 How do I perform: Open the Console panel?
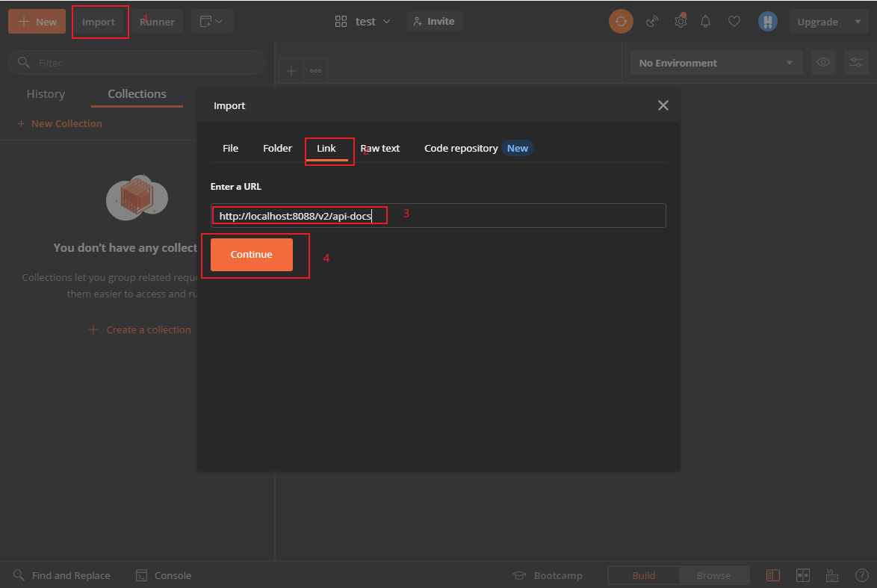pos(164,576)
